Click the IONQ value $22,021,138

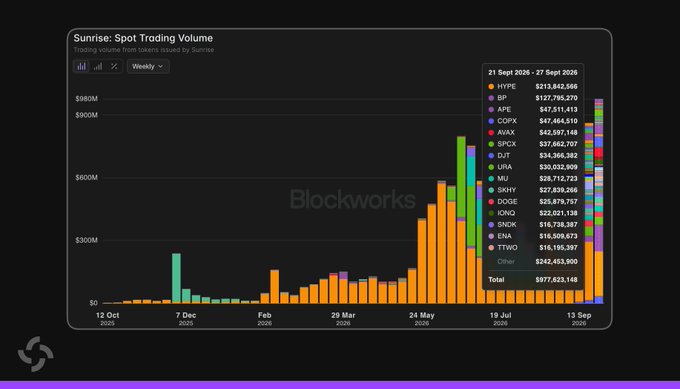tap(558, 213)
